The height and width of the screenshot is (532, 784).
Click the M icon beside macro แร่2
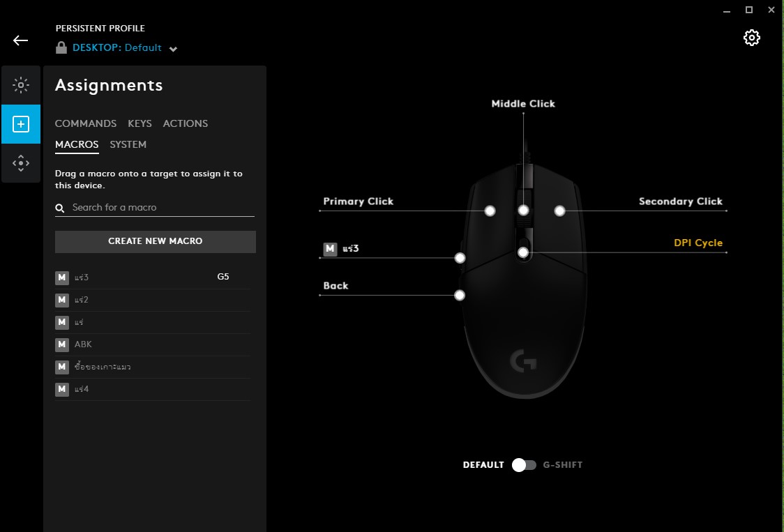point(62,300)
